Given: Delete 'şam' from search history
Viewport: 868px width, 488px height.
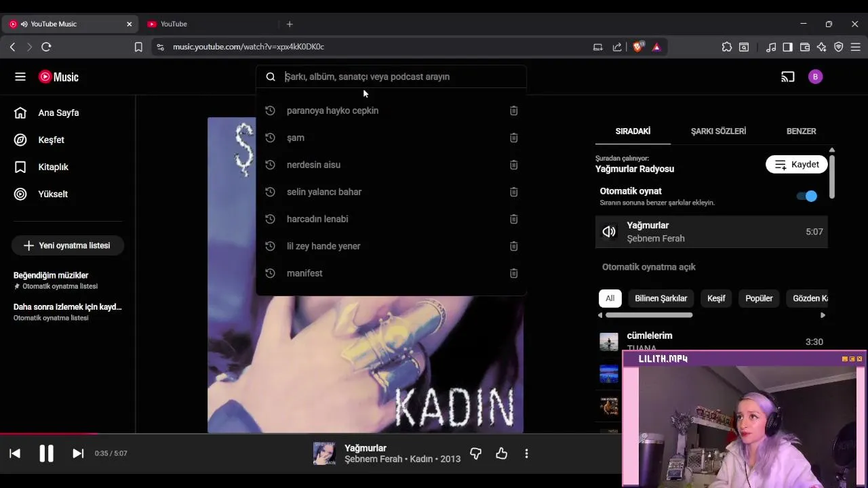Looking at the screenshot, I should point(513,138).
